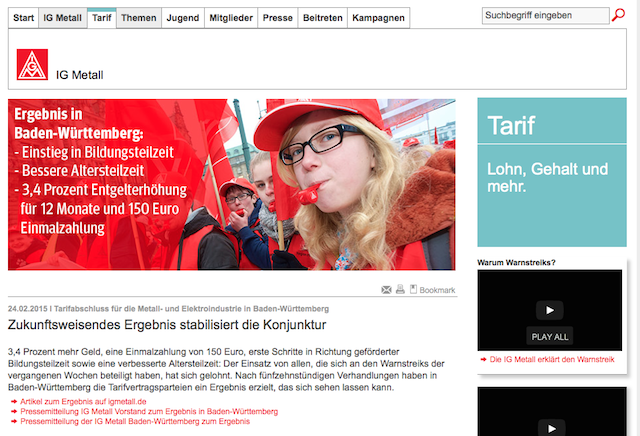Open the Jugend tab
The height and width of the screenshot is (436, 640).
(183, 18)
